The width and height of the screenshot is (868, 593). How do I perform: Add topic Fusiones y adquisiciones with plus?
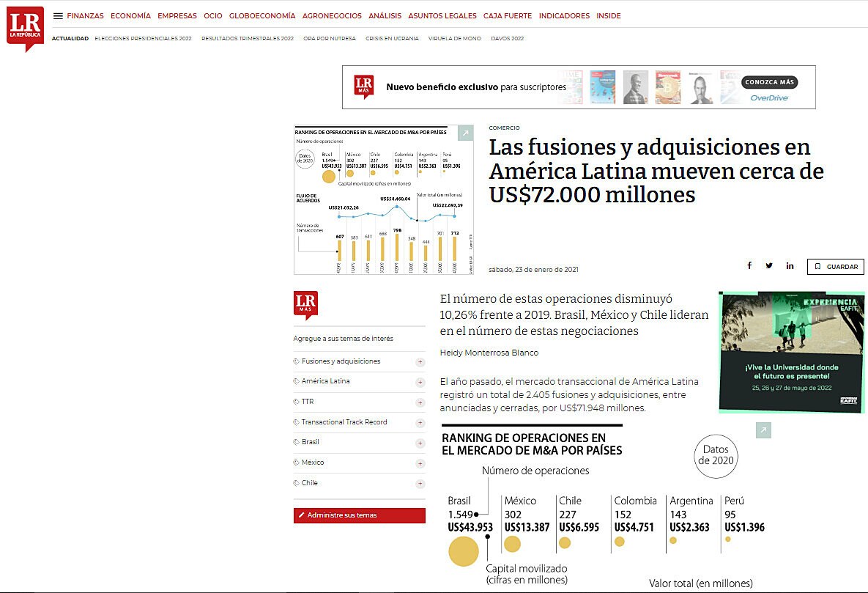click(420, 362)
